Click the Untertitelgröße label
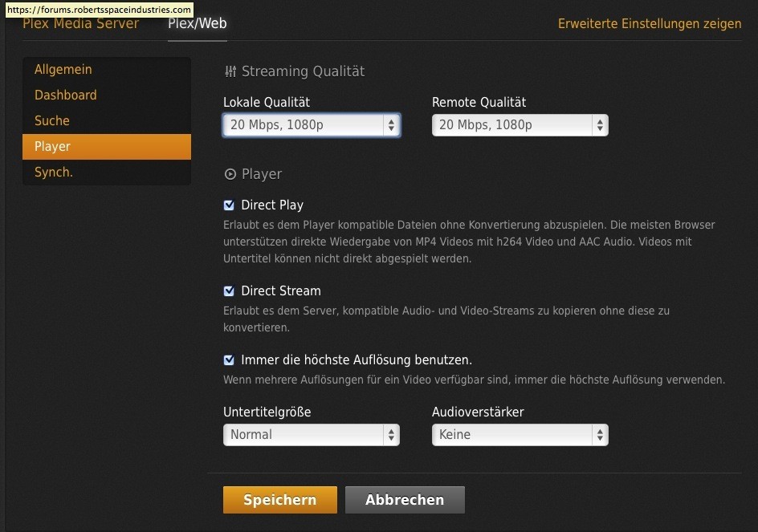 pyautogui.click(x=267, y=412)
